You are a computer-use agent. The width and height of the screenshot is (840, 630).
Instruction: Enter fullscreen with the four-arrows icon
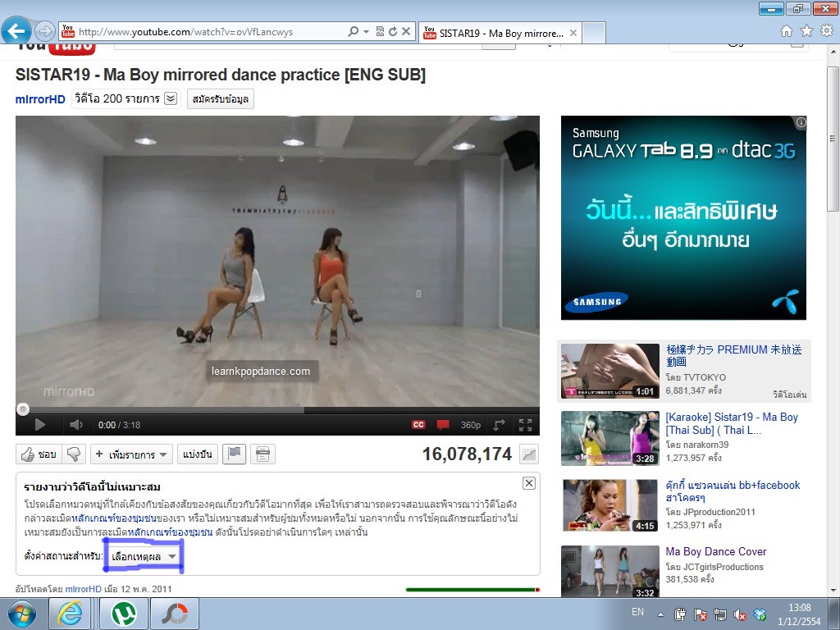tap(526, 425)
